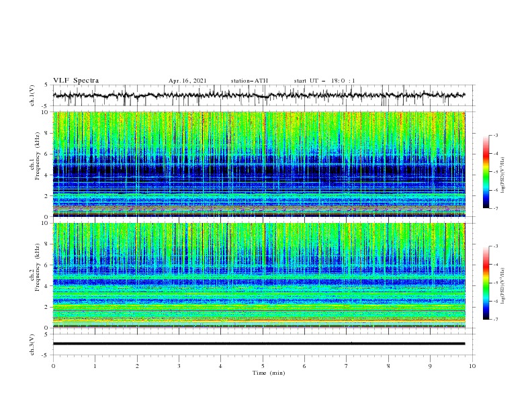Viewport: 532px width, 411px height.
Task: Click the "station=ATH" header text
Action: 249,81
